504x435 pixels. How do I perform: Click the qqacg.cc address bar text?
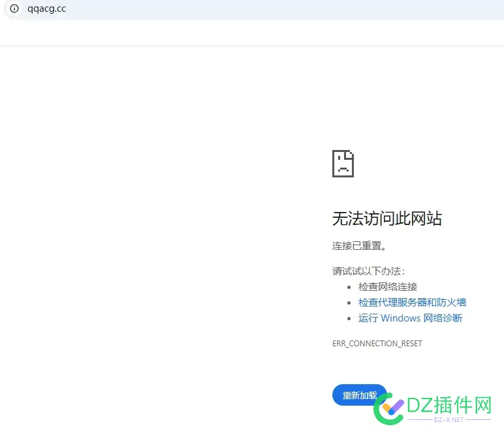46,8
